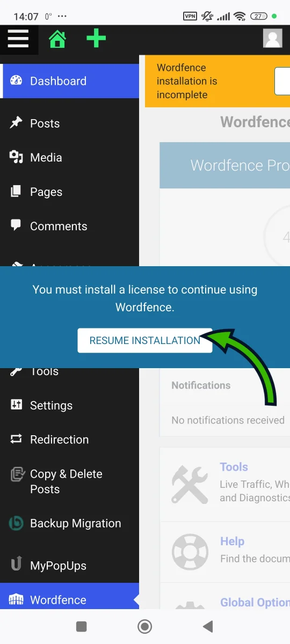This screenshot has width=290, height=644.
Task: Open the hamburger menu icon
Action: [x=18, y=39]
